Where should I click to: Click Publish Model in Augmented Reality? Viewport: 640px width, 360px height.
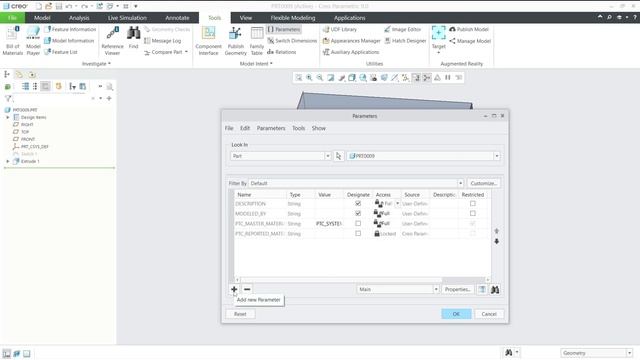(469, 29)
